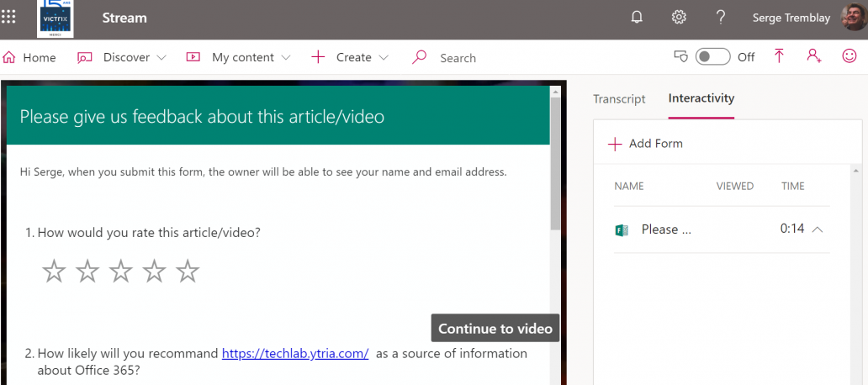The width and height of the screenshot is (868, 385).
Task: Open Serge Tremblay profile picture
Action: (854, 18)
